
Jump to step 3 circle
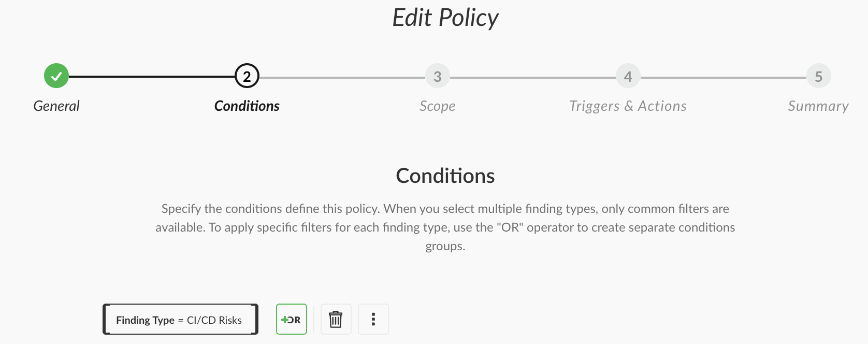tap(438, 76)
